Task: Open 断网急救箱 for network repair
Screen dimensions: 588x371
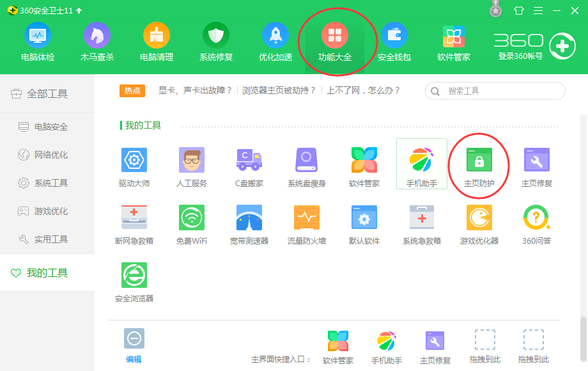Action: coord(134,223)
